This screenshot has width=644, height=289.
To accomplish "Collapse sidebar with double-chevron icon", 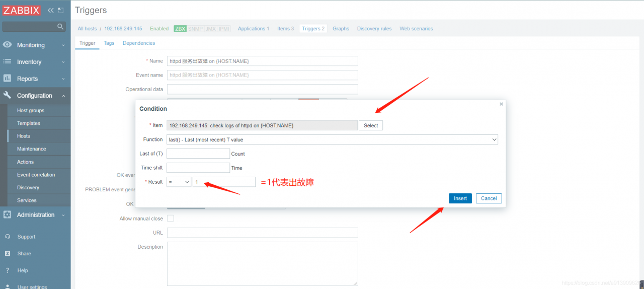I will coord(51,10).
